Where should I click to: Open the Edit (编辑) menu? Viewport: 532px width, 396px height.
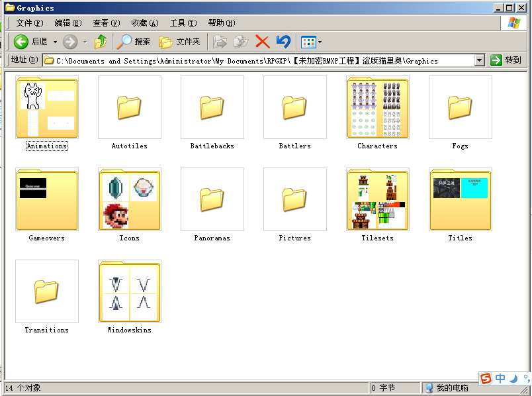coord(68,23)
